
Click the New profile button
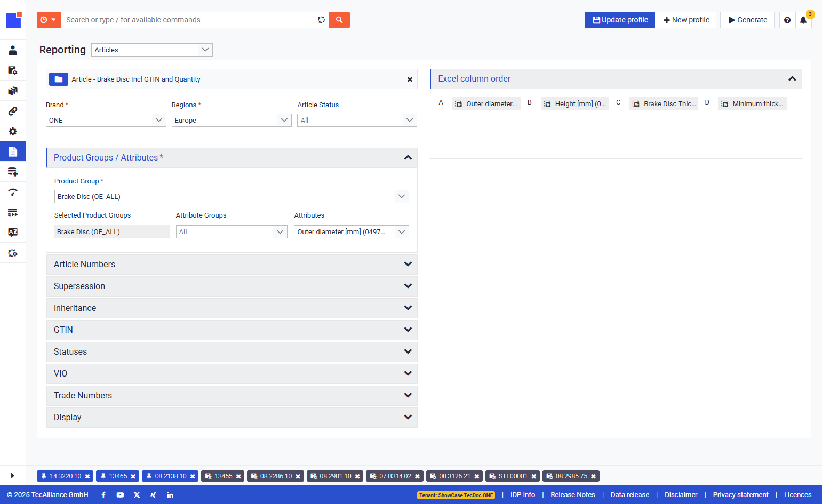(686, 20)
